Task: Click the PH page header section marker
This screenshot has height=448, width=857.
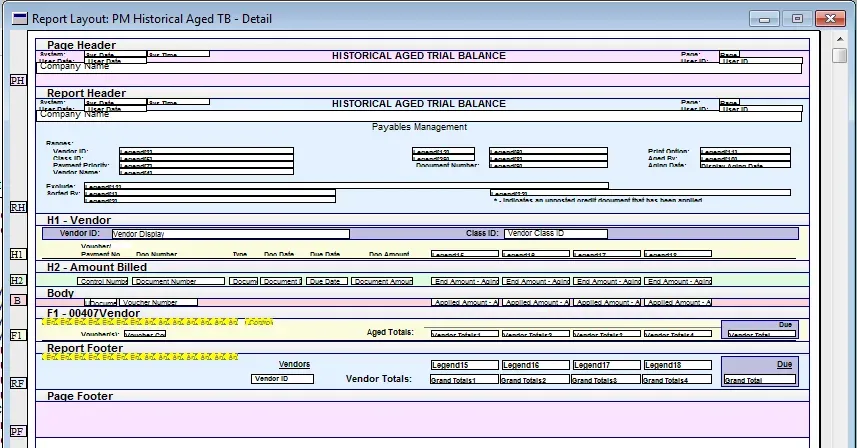Action: click(17, 80)
